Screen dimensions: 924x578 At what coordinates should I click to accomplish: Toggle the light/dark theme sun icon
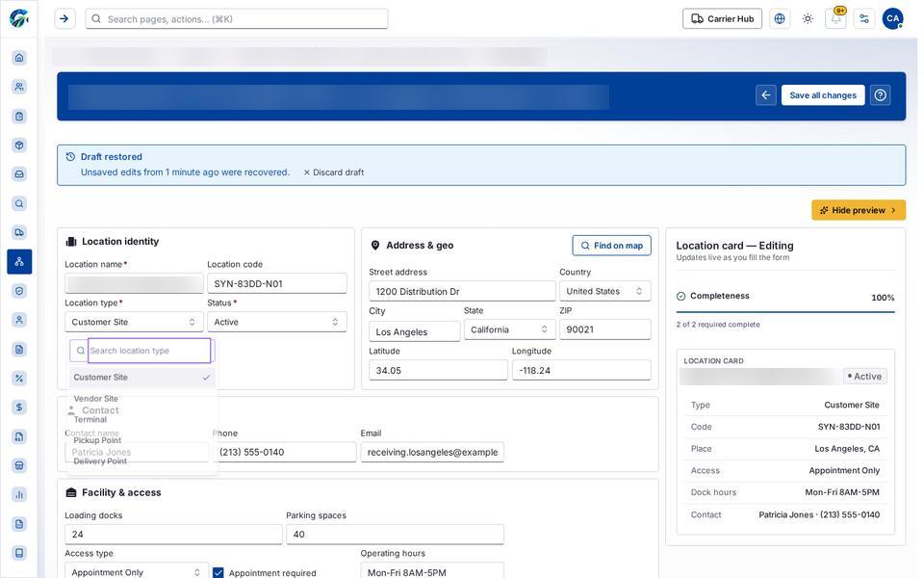808,19
